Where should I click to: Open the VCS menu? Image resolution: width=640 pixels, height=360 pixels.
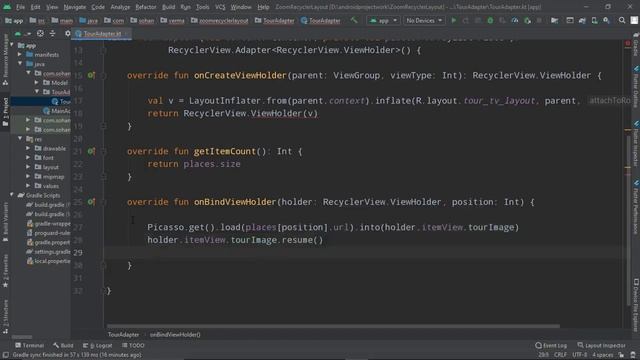pos(220,7)
